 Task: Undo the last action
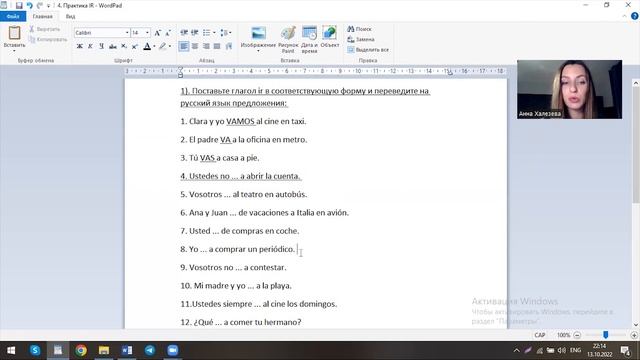[x=29, y=5]
